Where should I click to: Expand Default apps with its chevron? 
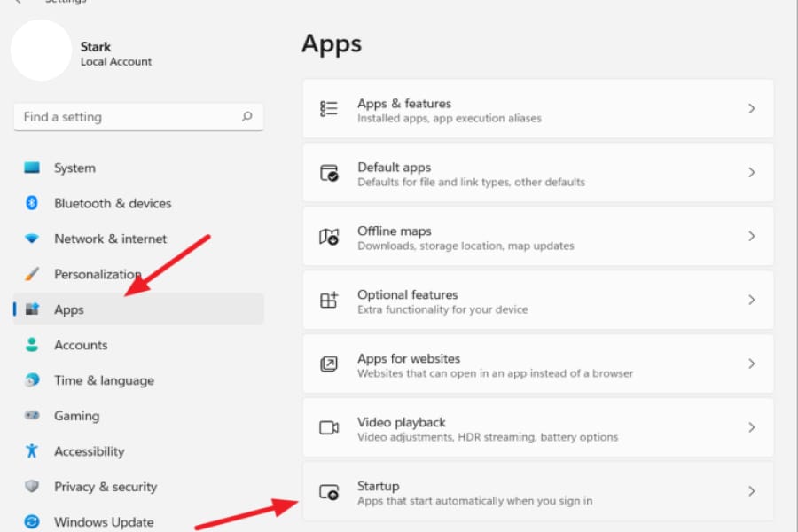point(751,173)
